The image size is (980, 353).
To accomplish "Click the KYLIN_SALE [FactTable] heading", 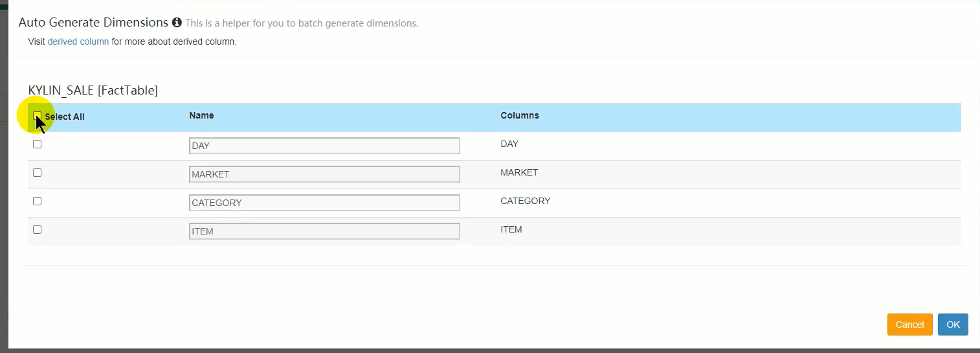I will pos(93,91).
